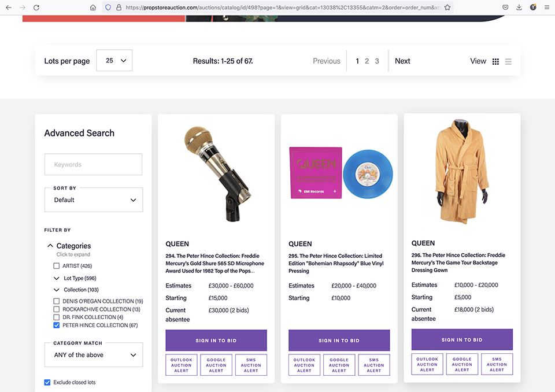This screenshot has height=392, width=555.
Task: Open the Sort By Default dropdown
Action: point(94,200)
